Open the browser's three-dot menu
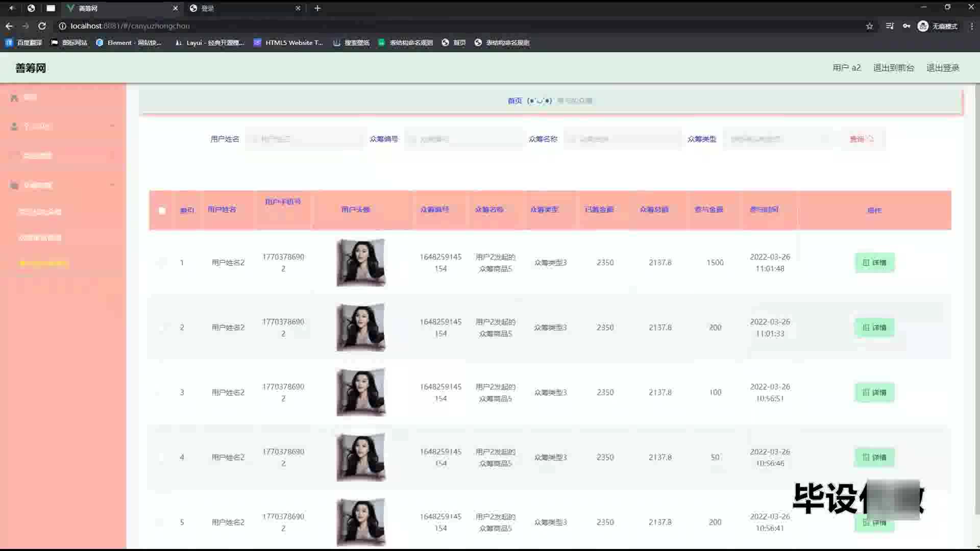Viewport: 980px width, 551px height. [x=971, y=26]
